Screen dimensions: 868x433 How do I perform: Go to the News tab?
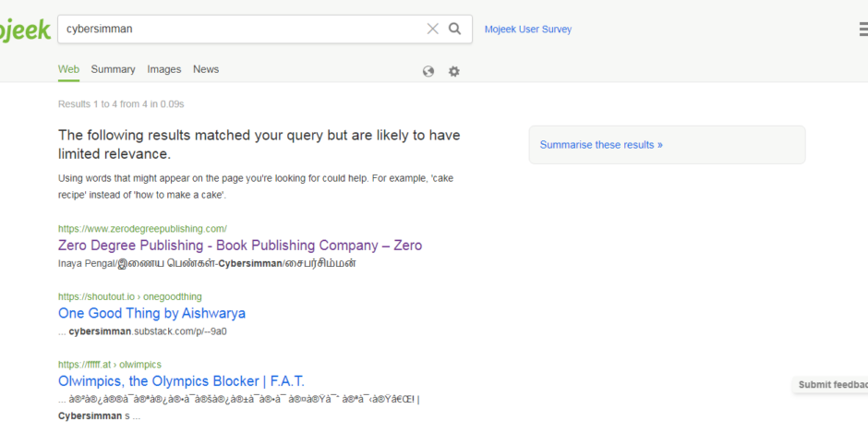(x=206, y=69)
